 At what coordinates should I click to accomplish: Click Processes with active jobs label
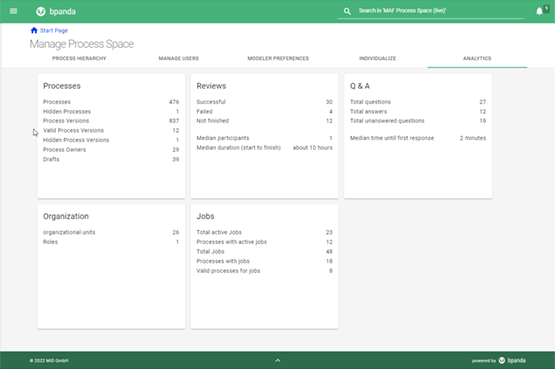pos(231,242)
